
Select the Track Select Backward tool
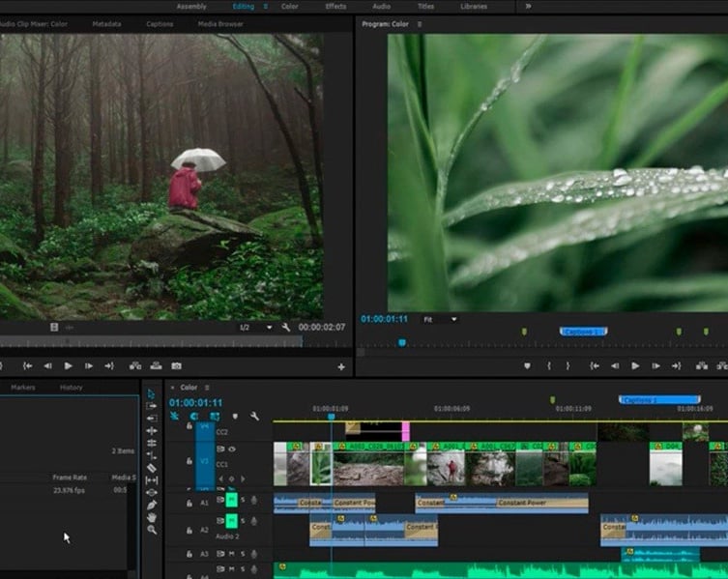[x=152, y=419]
